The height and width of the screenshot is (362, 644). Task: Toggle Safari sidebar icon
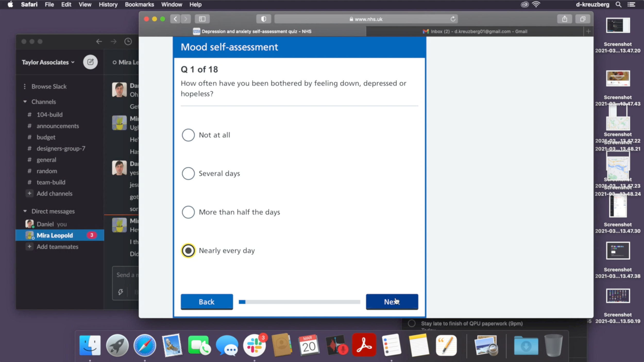tap(202, 19)
